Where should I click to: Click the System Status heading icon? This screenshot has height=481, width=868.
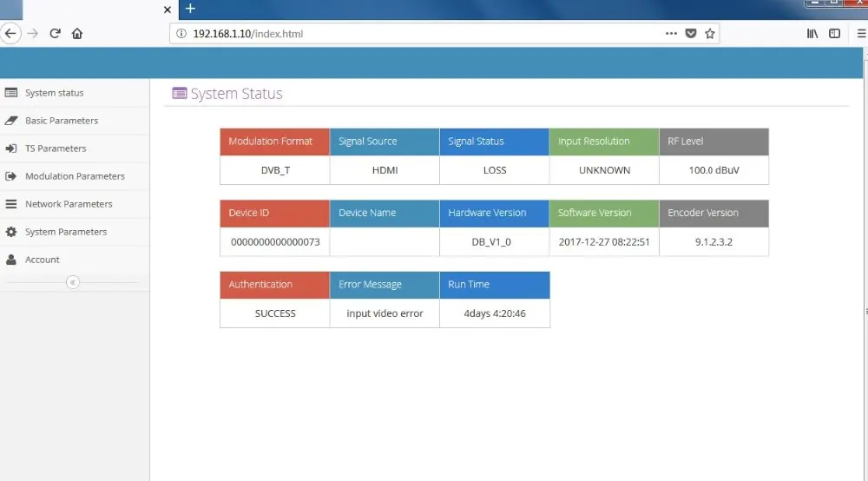click(180, 93)
